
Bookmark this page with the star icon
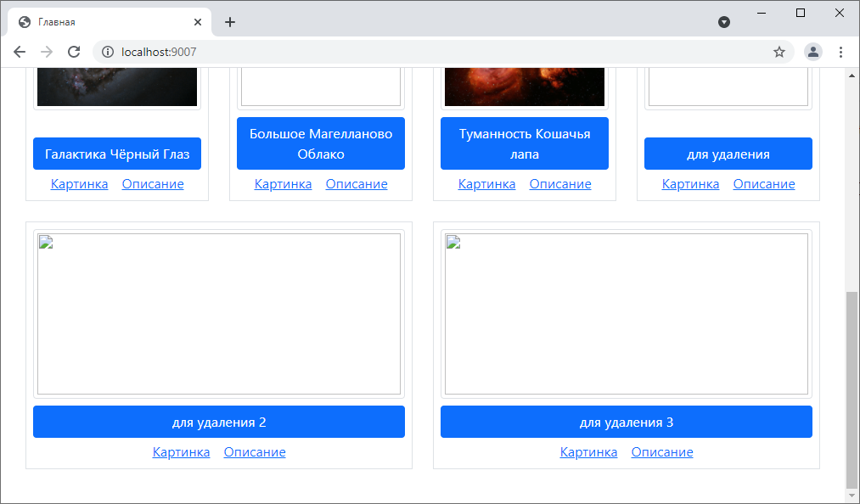(x=778, y=52)
